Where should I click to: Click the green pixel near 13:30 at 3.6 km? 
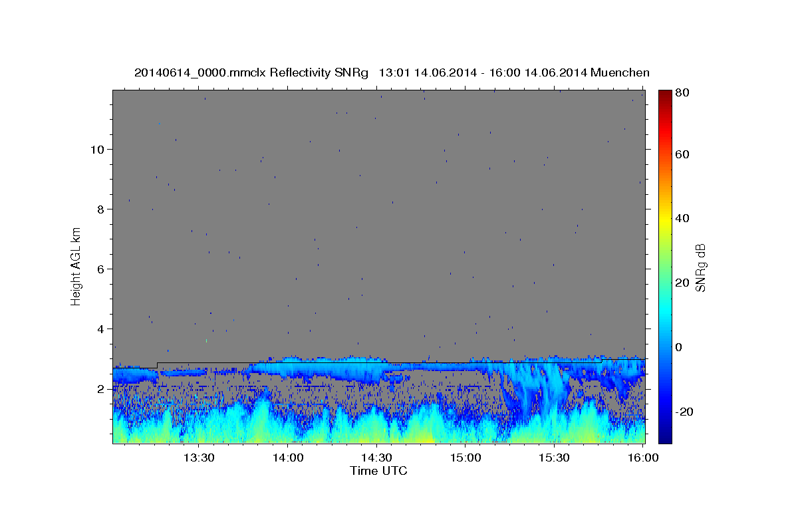[x=206, y=340]
